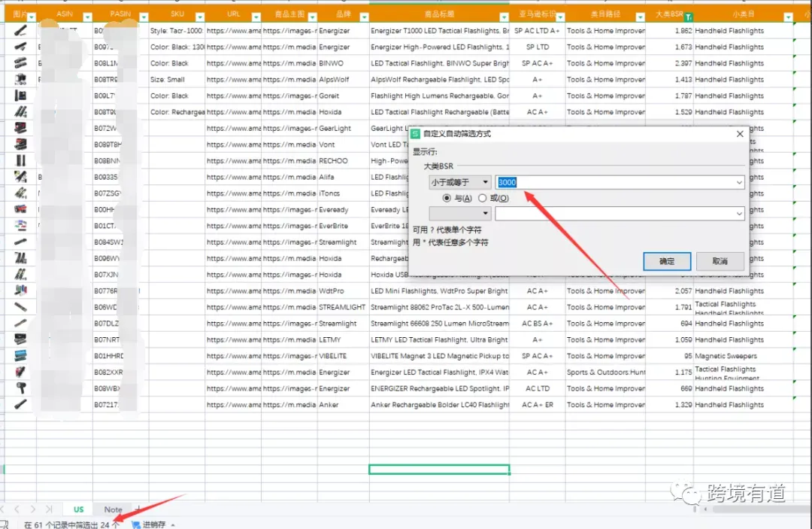
Task: Select the 'Magnetic Sweepers' category cell
Action: tap(744, 356)
